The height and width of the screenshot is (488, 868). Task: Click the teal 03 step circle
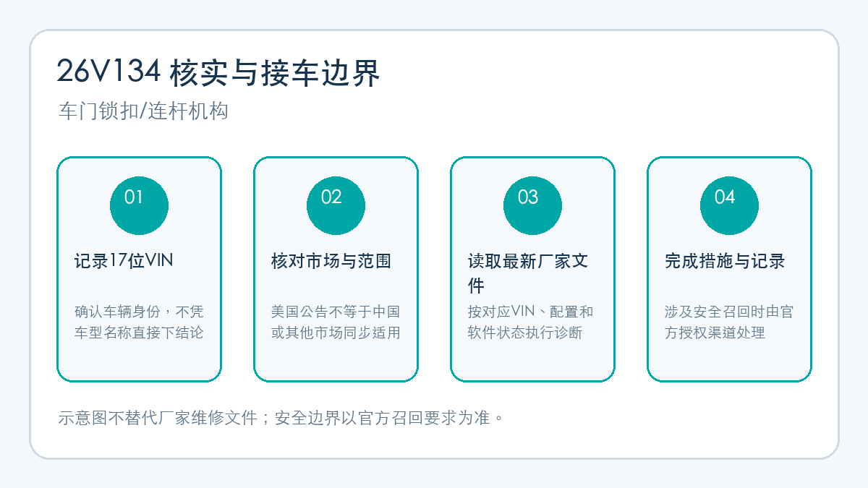pyautogui.click(x=532, y=205)
